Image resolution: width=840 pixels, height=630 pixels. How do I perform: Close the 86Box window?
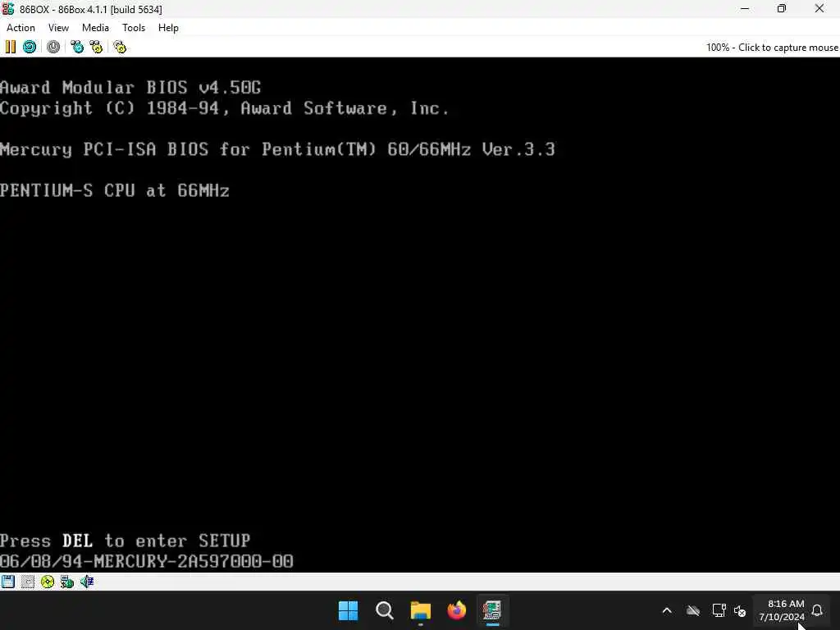[819, 8]
